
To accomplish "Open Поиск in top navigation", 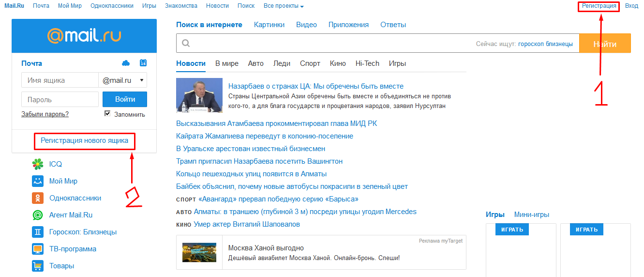I will [x=246, y=6].
